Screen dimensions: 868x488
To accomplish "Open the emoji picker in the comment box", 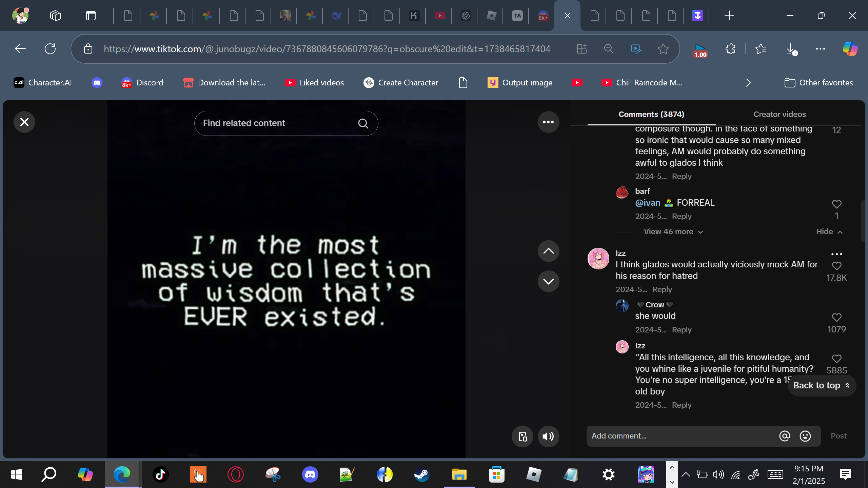I will click(x=805, y=436).
